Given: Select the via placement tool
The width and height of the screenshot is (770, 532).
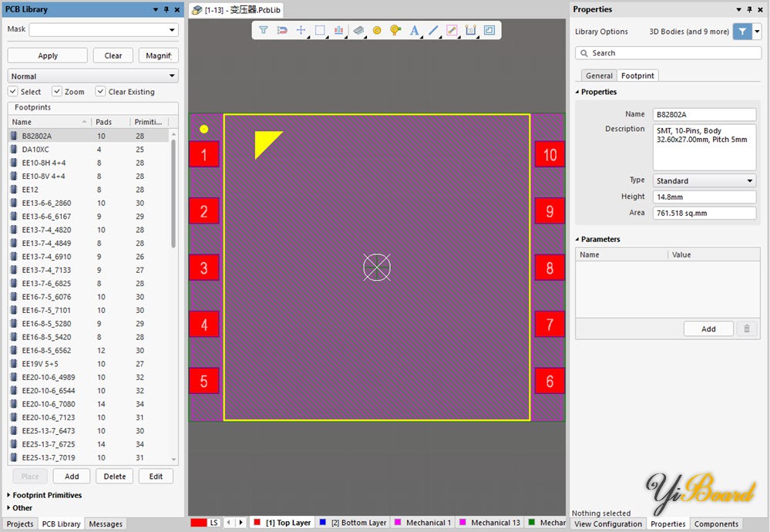Looking at the screenshot, I should [395, 31].
